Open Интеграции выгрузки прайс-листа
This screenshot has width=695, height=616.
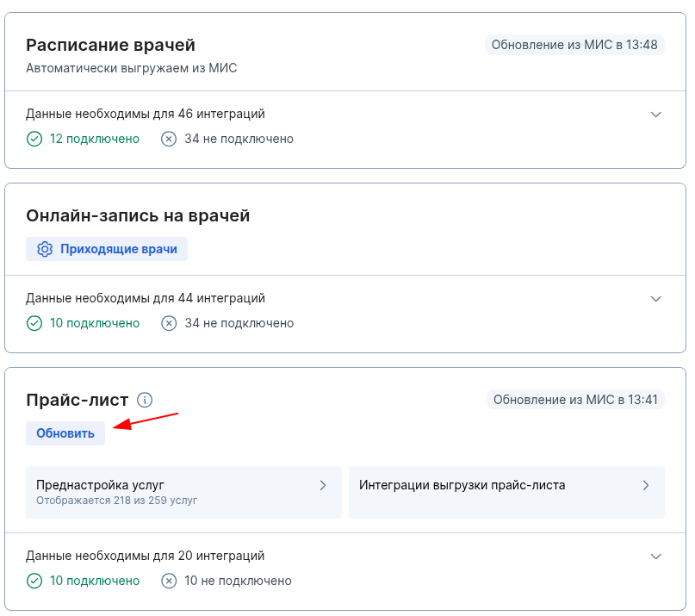[x=506, y=492]
